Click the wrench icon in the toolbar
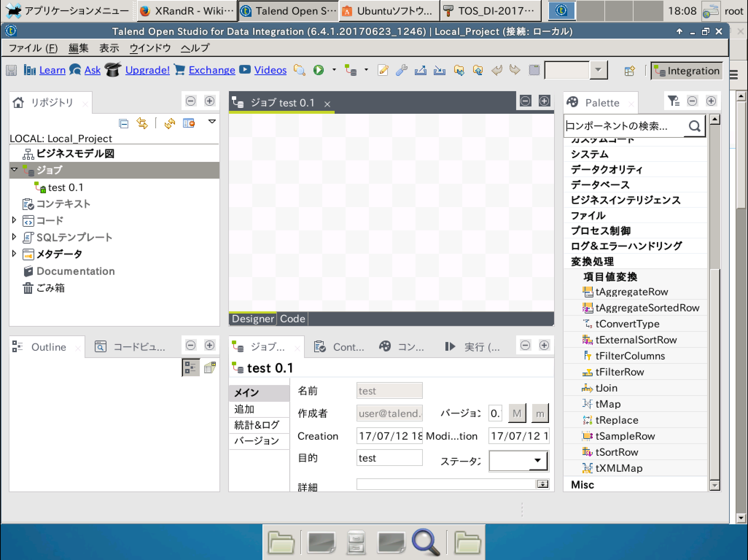 401,70
